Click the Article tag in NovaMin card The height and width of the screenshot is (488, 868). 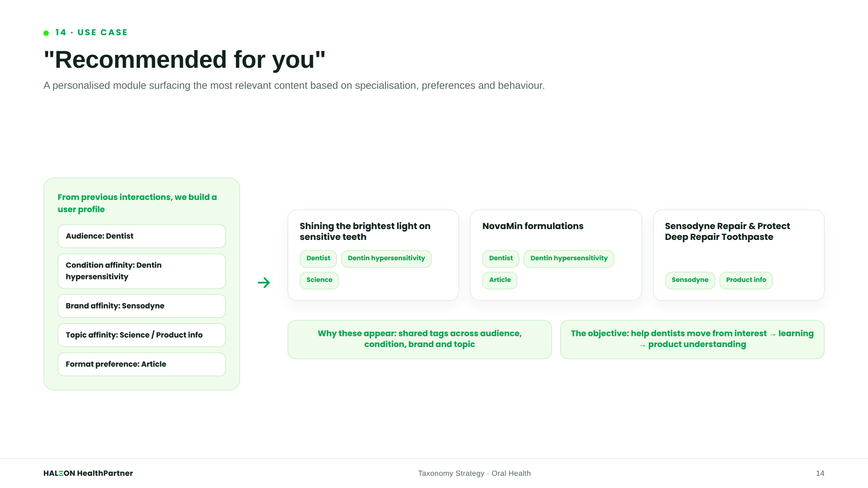point(500,280)
